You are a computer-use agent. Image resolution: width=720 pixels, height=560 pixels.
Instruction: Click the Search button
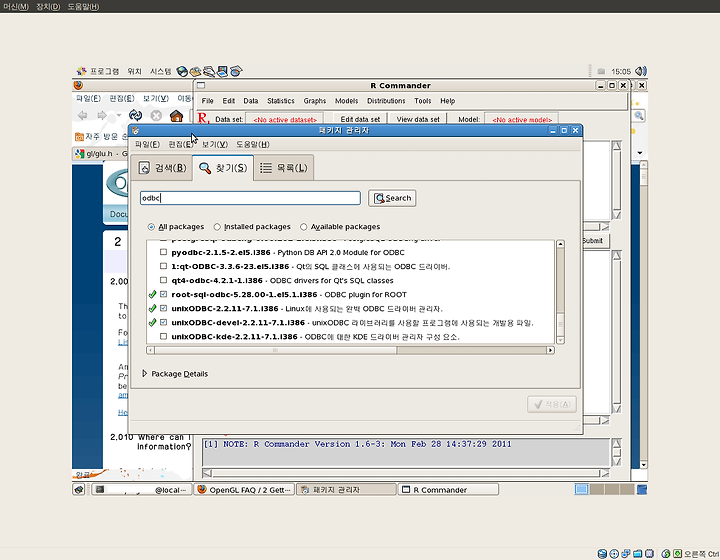tap(392, 198)
